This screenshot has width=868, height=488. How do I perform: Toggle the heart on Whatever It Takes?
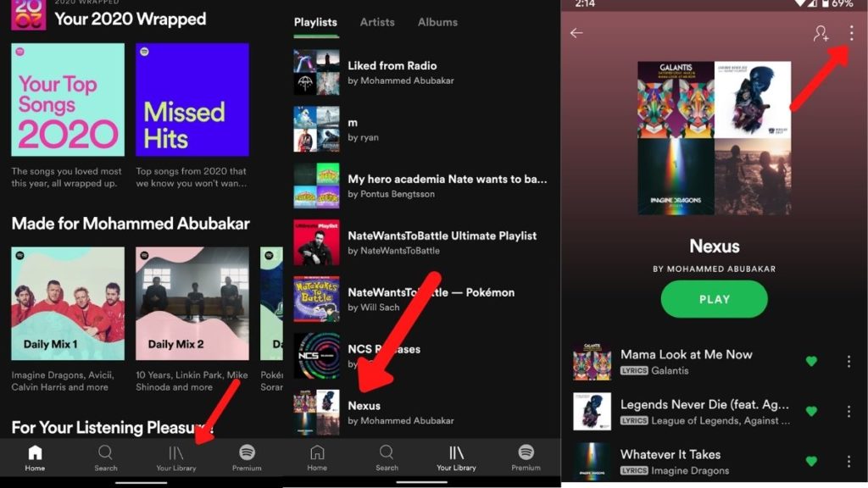(x=811, y=462)
